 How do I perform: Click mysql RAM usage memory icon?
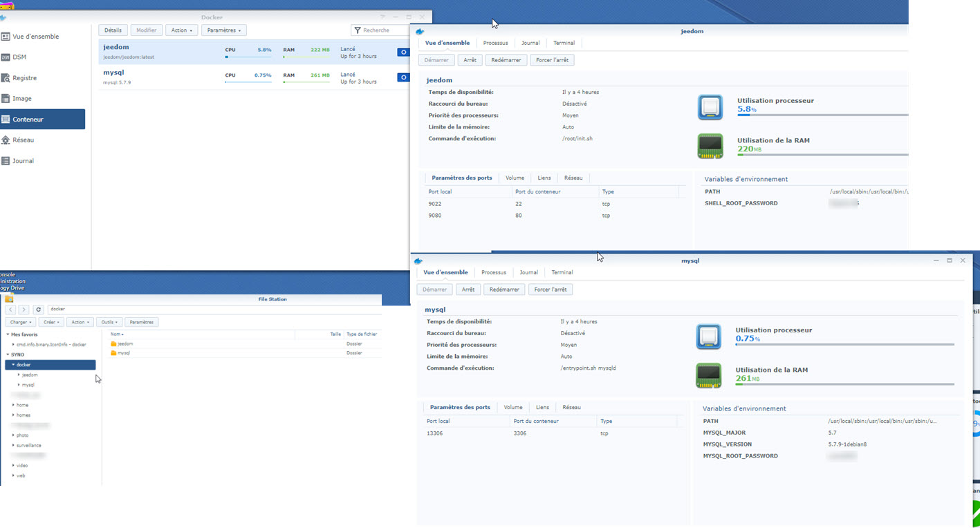709,376
